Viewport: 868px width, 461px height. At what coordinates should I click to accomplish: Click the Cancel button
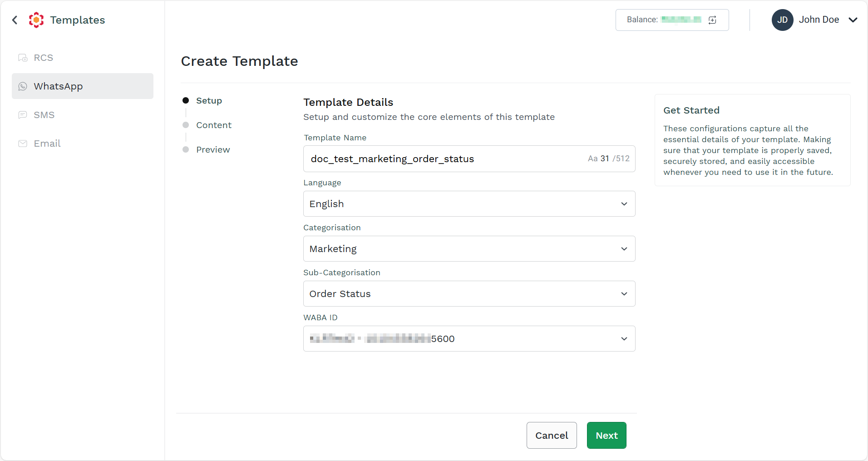point(552,436)
